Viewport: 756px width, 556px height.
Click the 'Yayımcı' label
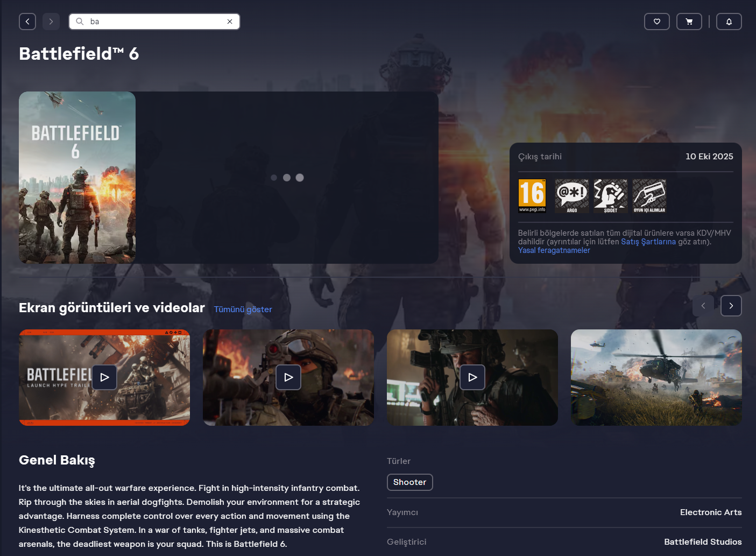402,512
